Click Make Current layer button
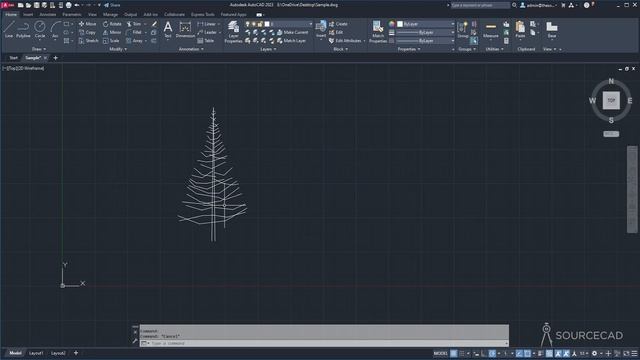This screenshot has height=360, width=640. [292, 32]
